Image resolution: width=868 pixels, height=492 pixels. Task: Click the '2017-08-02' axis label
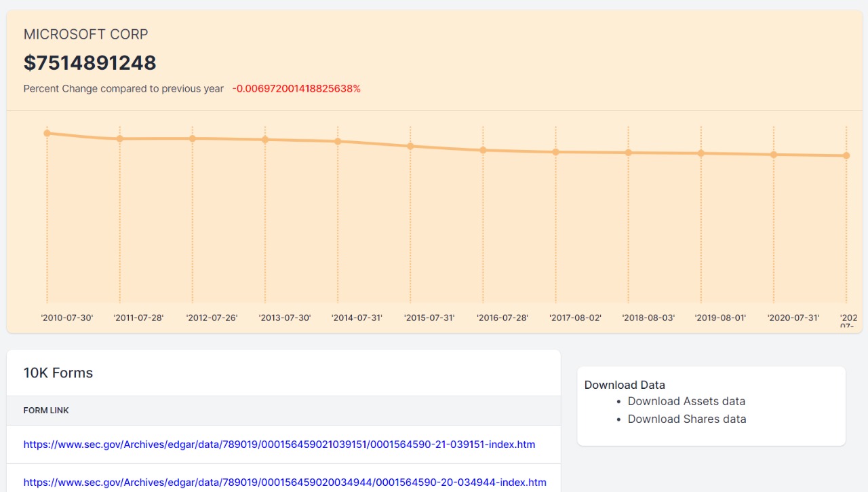click(575, 318)
